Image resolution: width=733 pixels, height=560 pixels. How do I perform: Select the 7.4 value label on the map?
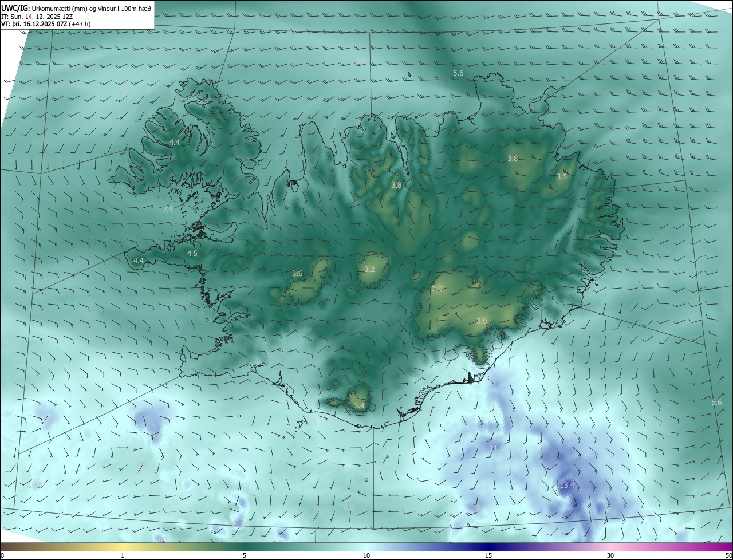click(x=168, y=210)
